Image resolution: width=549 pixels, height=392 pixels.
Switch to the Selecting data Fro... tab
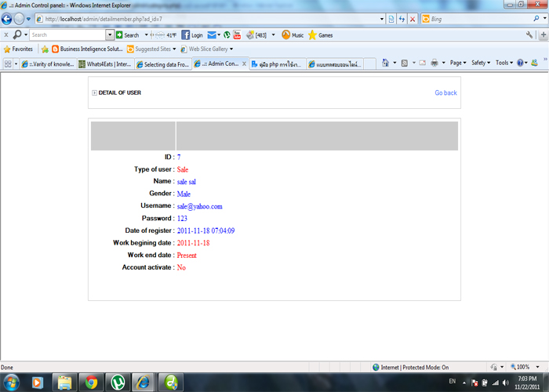(163, 64)
